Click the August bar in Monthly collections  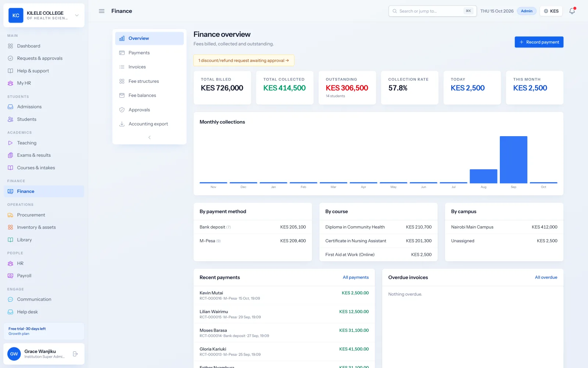483,176
